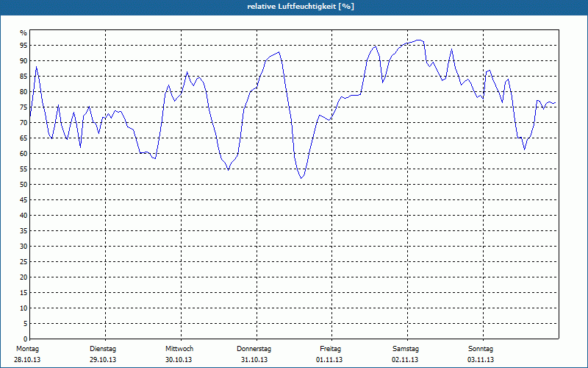Click the date 02.11.13
The width and height of the screenshot is (588, 368).
coord(405,360)
